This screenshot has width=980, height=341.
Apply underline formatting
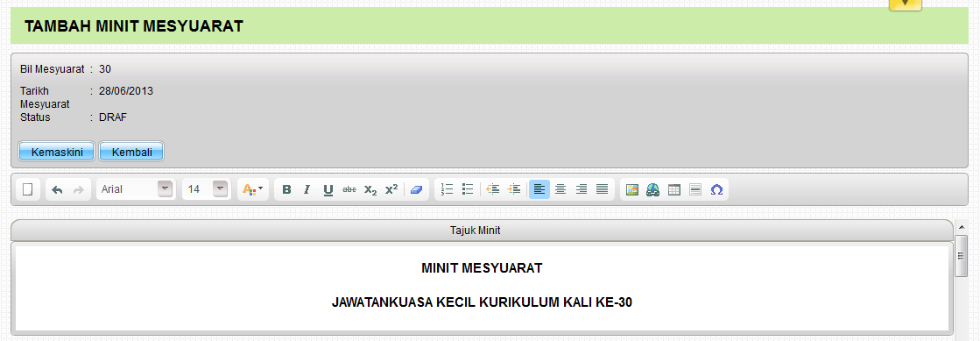[x=328, y=189]
